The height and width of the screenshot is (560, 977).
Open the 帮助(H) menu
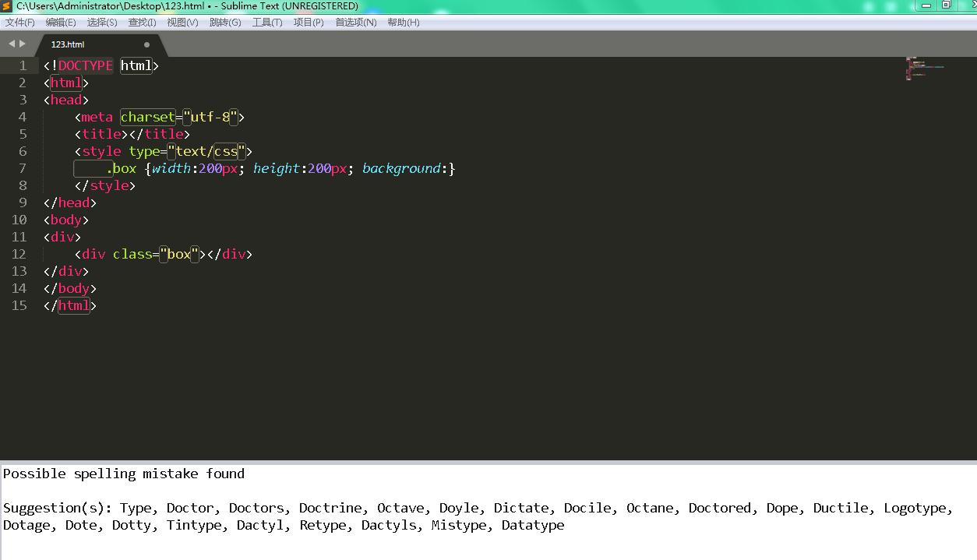[x=403, y=23]
